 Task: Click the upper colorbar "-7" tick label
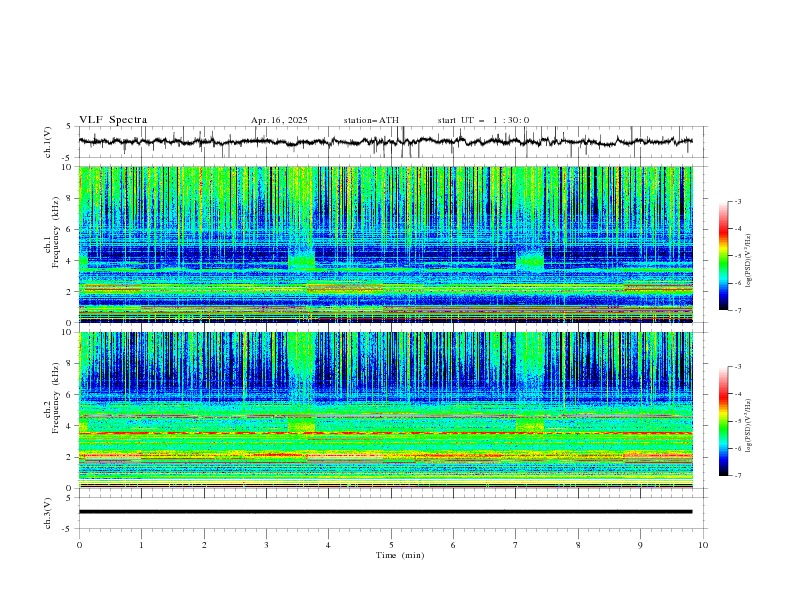coord(738,310)
